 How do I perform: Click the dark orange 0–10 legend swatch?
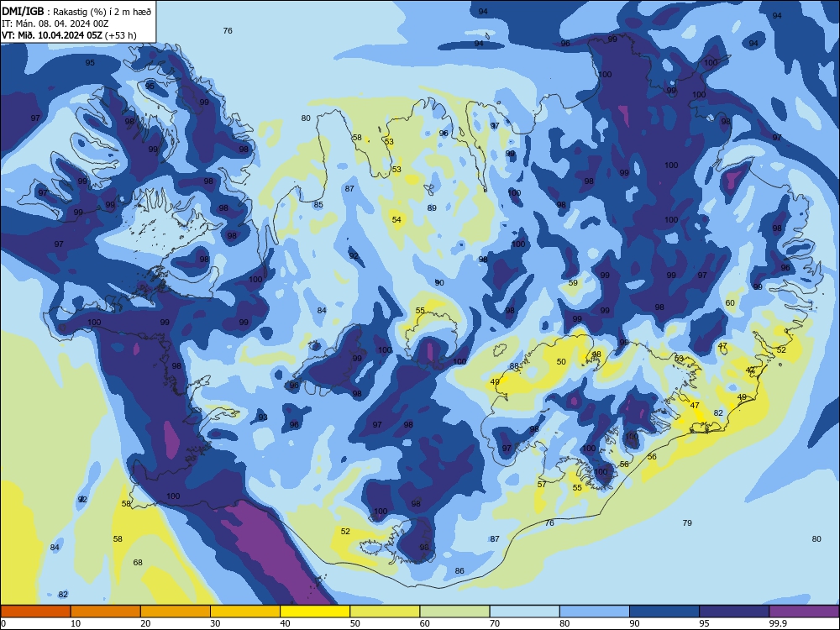pos(35,612)
